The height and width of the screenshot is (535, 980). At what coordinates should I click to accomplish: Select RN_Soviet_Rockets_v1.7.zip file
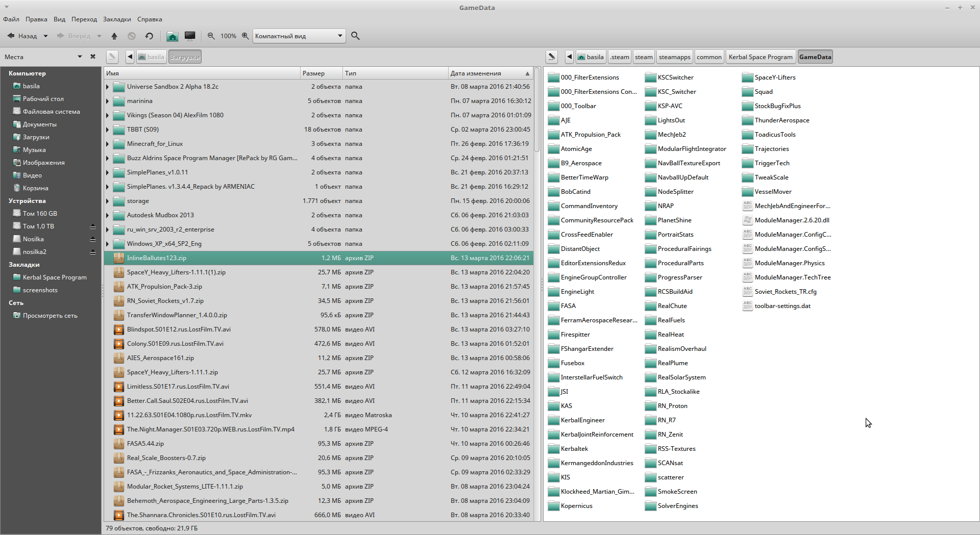pos(165,301)
